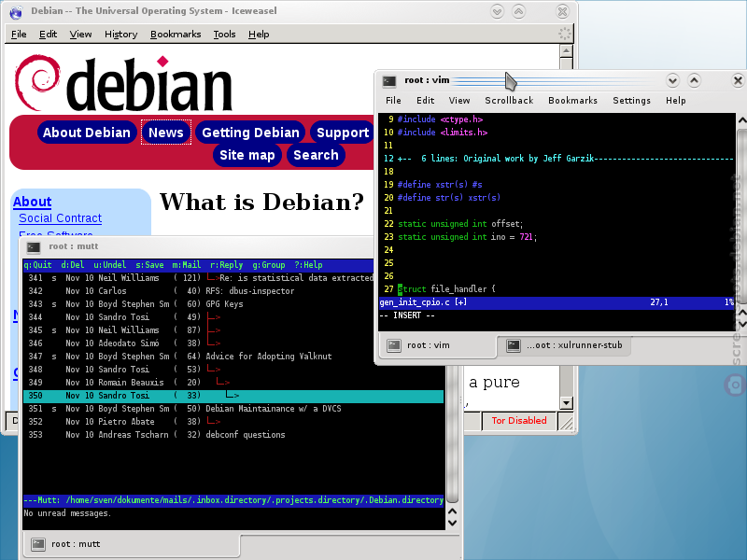Click the down-arrow button in vim window title bar

(672, 80)
